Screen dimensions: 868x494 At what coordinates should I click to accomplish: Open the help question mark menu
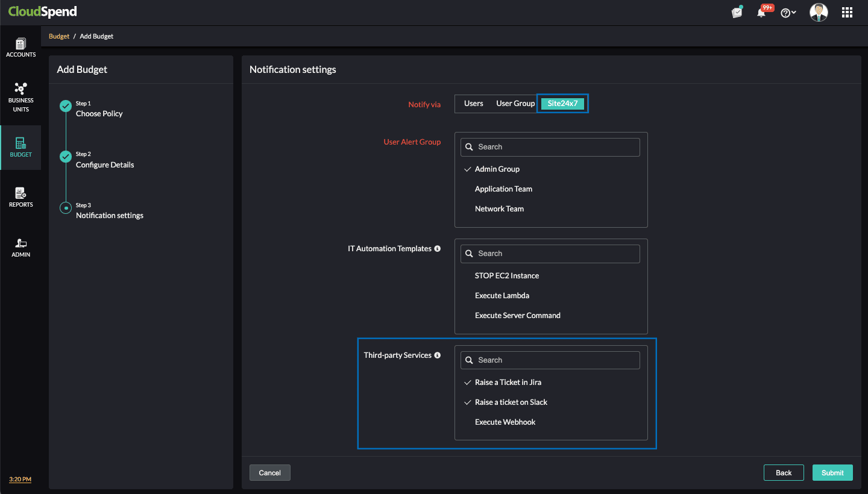(x=788, y=13)
